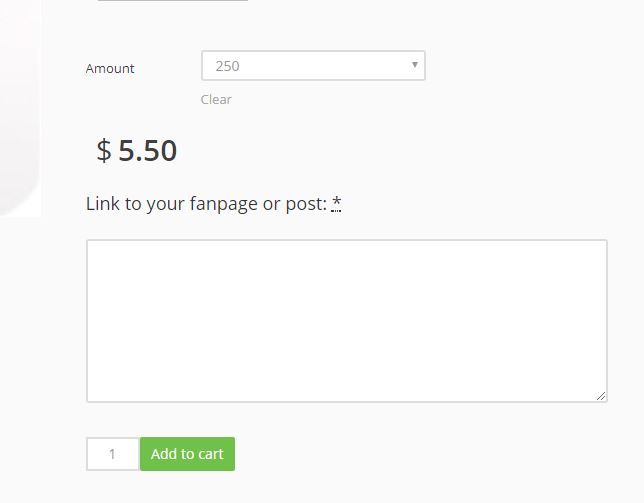Click the word 'post:' in the label
Image resolution: width=644 pixels, height=503 pixels.
[x=305, y=204]
